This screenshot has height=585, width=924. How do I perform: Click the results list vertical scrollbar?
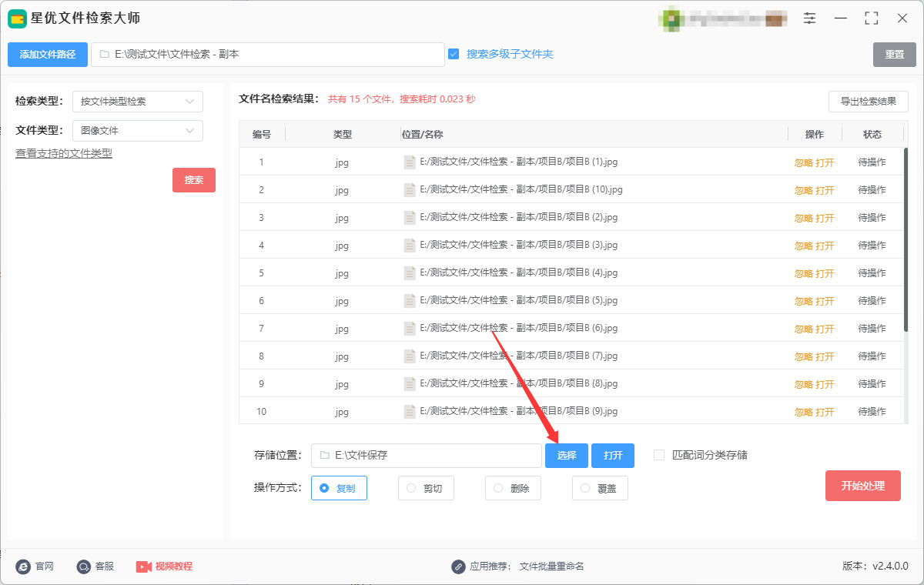[906, 239]
